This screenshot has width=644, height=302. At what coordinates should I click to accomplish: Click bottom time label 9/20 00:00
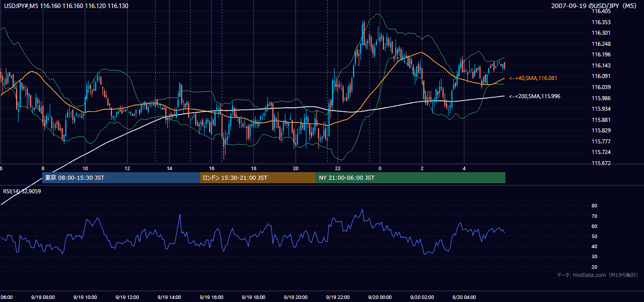tap(380, 297)
